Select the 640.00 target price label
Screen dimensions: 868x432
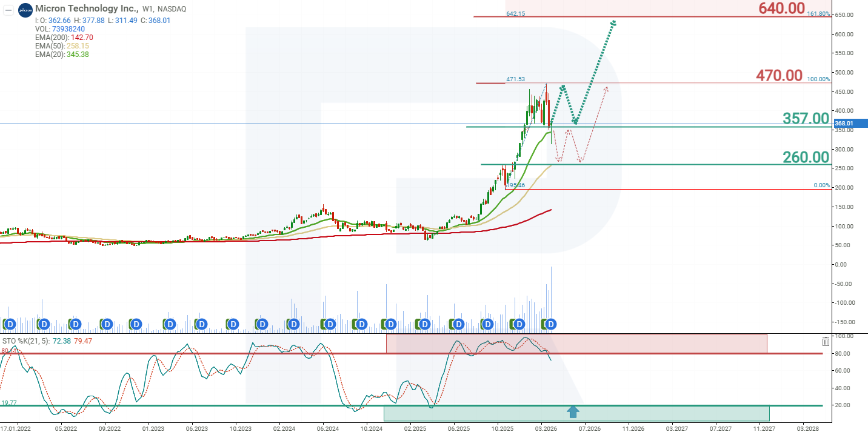coord(781,8)
